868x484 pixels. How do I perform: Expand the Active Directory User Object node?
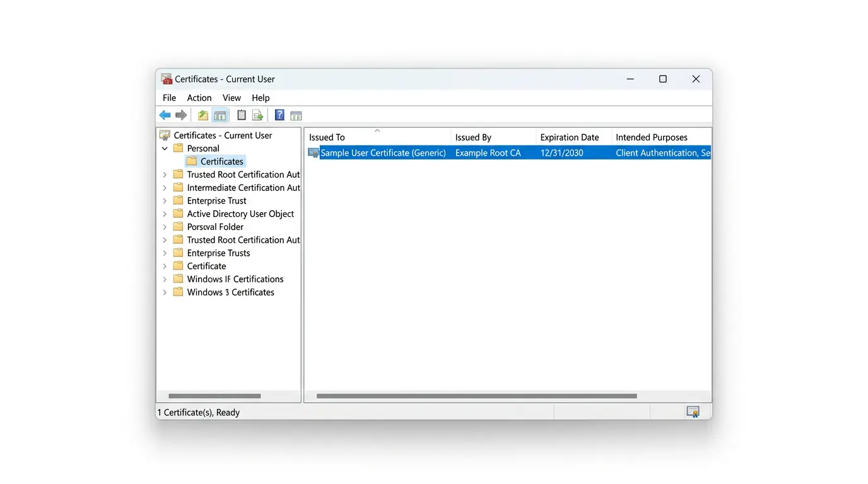(x=165, y=214)
